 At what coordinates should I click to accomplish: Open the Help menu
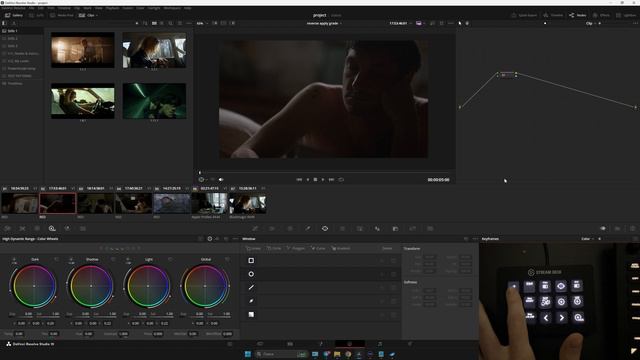pos(187,8)
